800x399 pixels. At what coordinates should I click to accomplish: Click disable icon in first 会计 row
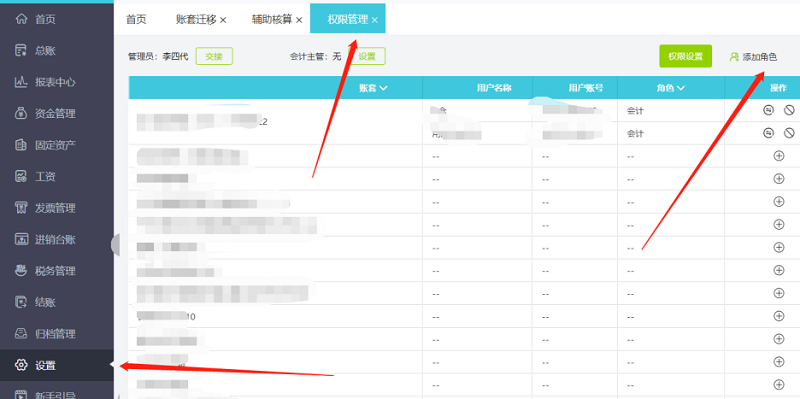coord(789,110)
